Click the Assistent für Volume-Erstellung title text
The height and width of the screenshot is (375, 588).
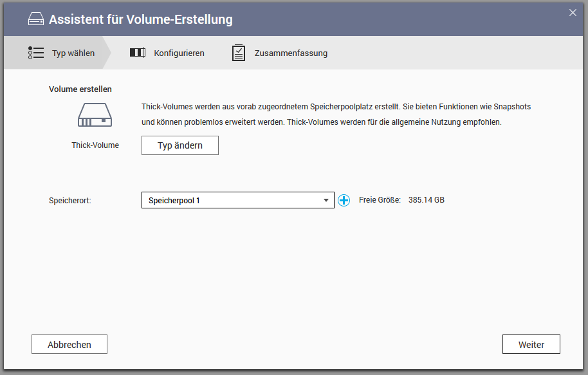pos(141,19)
